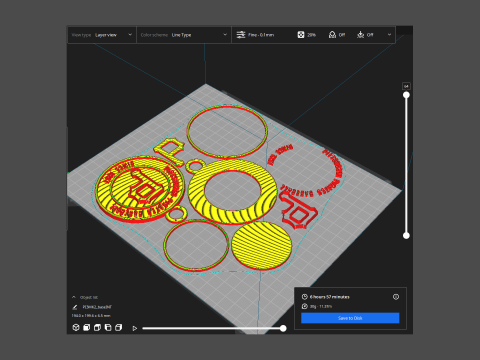The height and width of the screenshot is (360, 480).
Task: Click the support status icon
Action: pyautogui.click(x=332, y=35)
